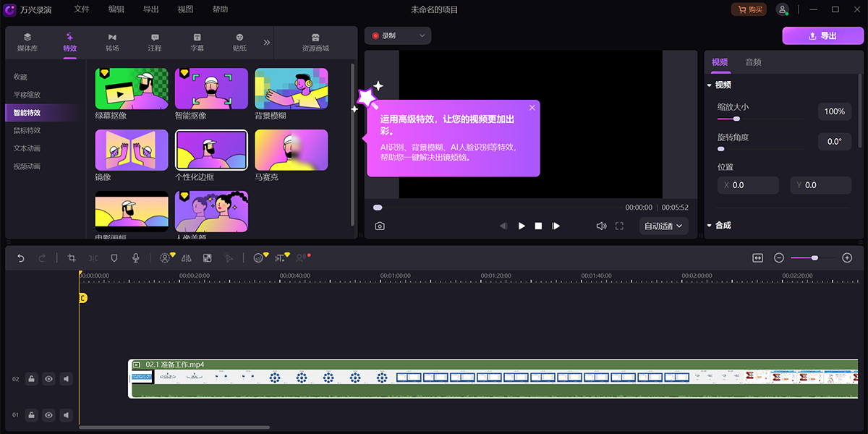
Task: Hide track 02 with its eye toggle
Action: click(48, 378)
